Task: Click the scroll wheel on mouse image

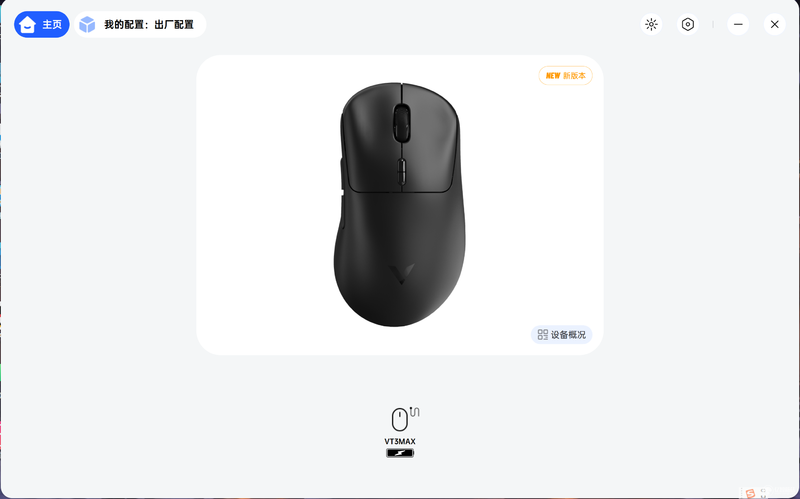Action: tap(402, 123)
